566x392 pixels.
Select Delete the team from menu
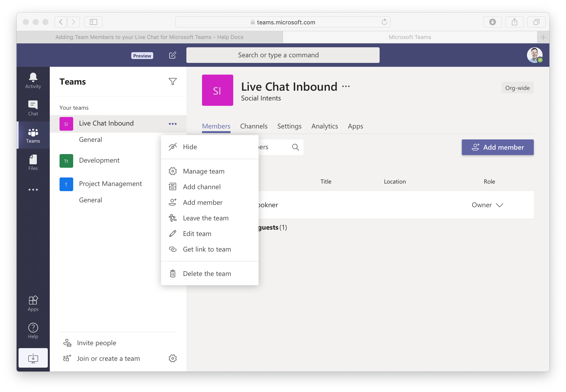pyautogui.click(x=207, y=273)
